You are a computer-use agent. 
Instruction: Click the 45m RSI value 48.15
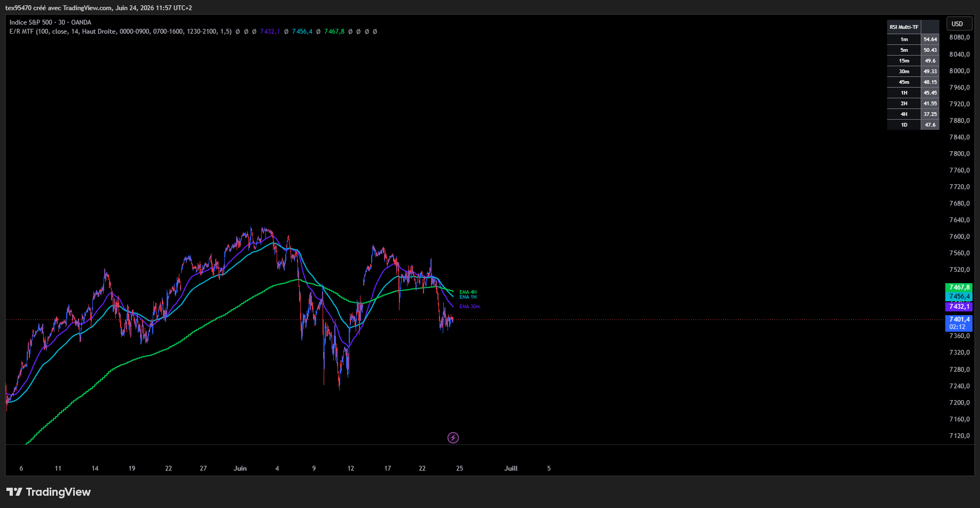click(930, 82)
